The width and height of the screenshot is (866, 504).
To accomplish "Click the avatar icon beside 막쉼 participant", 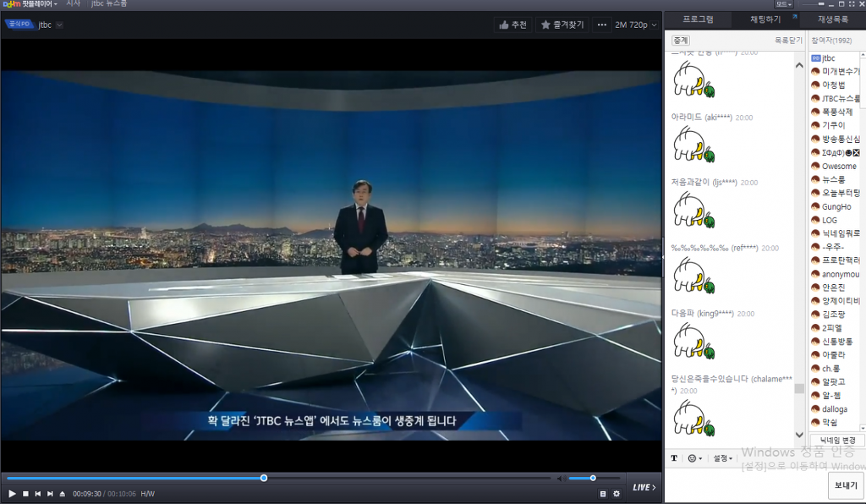I will pos(814,422).
